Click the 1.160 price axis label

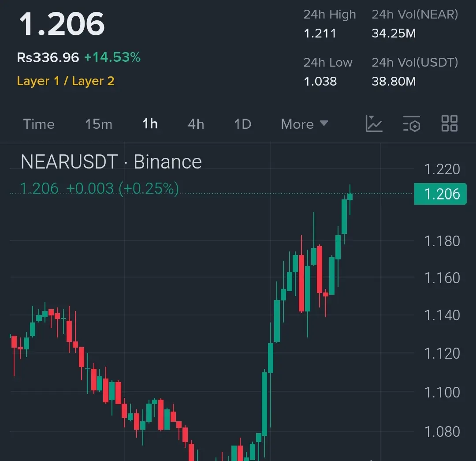tap(442, 278)
